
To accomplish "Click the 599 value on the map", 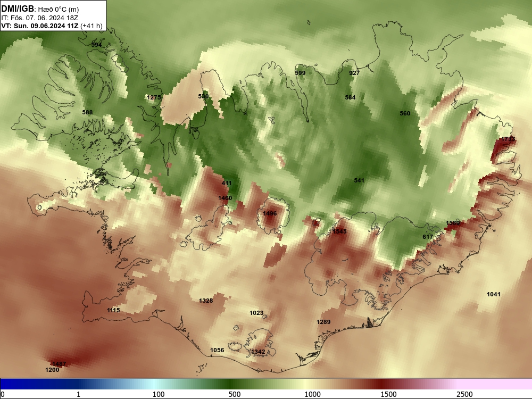I will coord(300,73).
